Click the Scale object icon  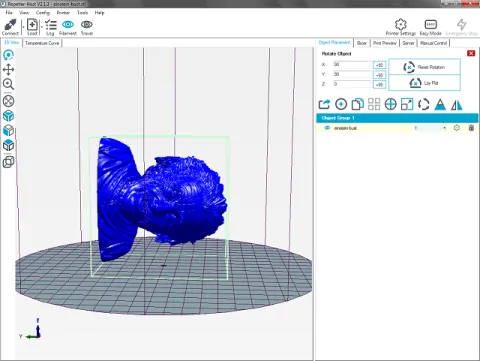point(407,104)
